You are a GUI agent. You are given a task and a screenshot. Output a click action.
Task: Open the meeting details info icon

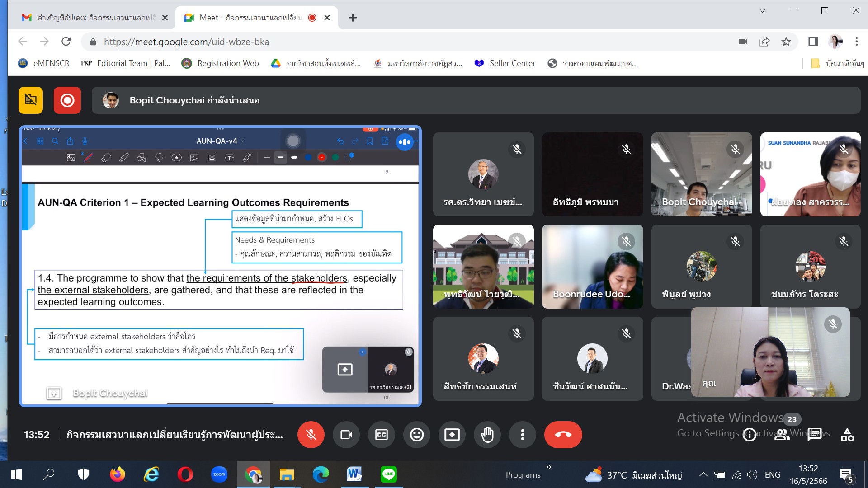coord(749,435)
